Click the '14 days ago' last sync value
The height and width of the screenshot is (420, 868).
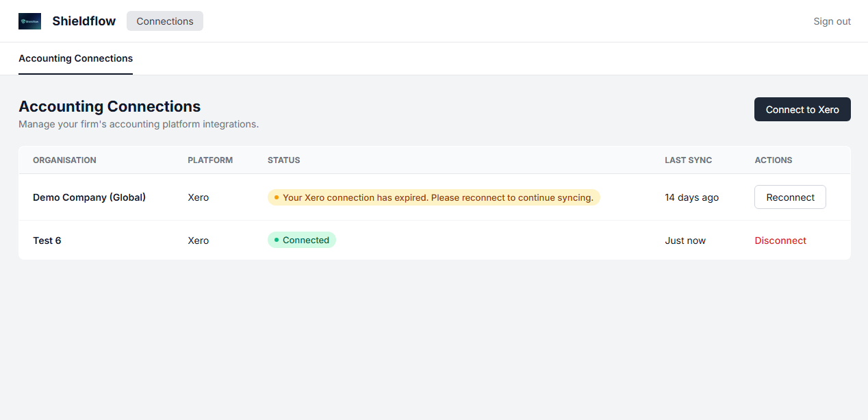(692, 197)
